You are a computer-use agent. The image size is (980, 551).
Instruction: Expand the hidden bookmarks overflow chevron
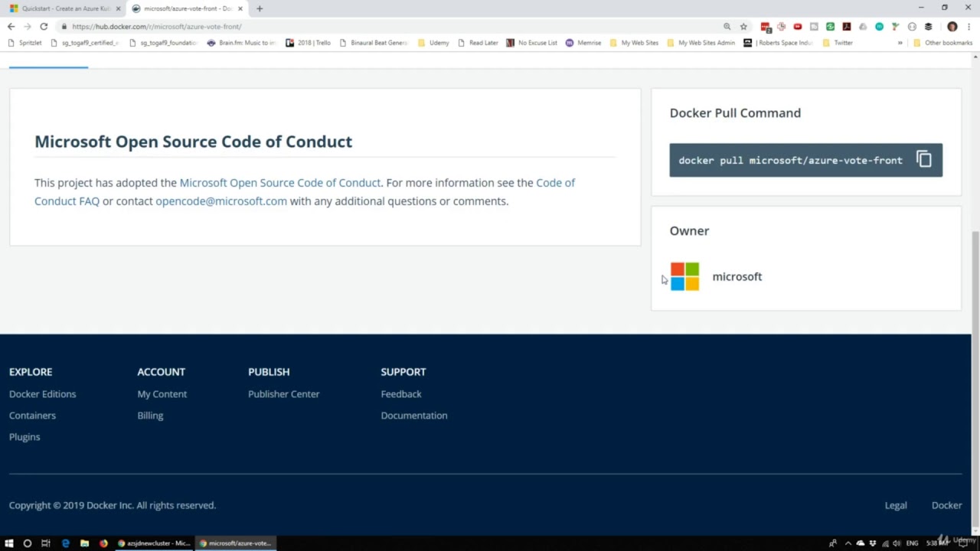(x=900, y=43)
